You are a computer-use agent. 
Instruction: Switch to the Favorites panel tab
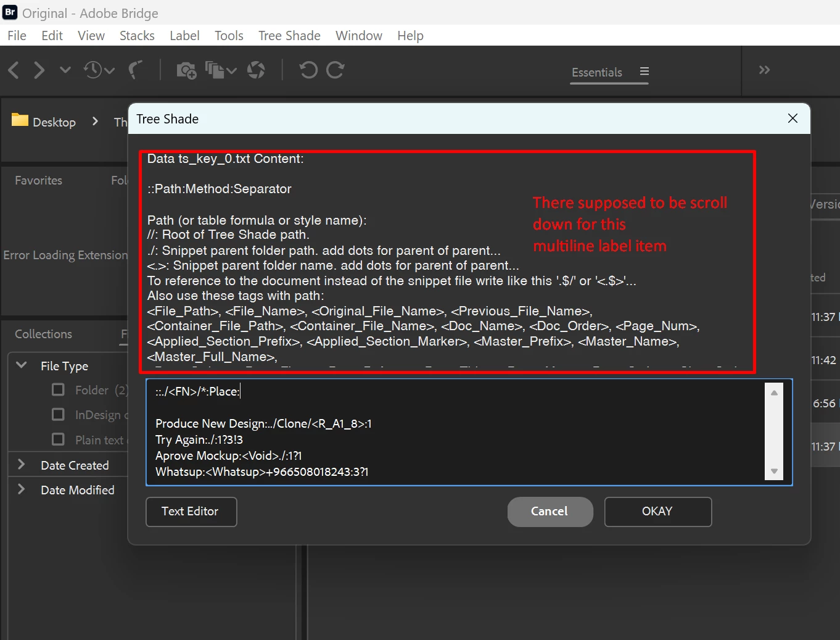click(38, 180)
